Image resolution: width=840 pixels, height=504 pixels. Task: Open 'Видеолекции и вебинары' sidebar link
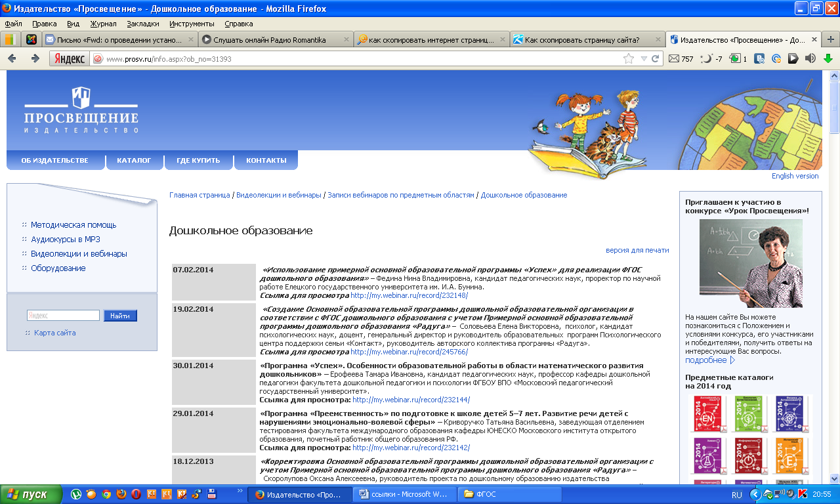click(x=79, y=253)
